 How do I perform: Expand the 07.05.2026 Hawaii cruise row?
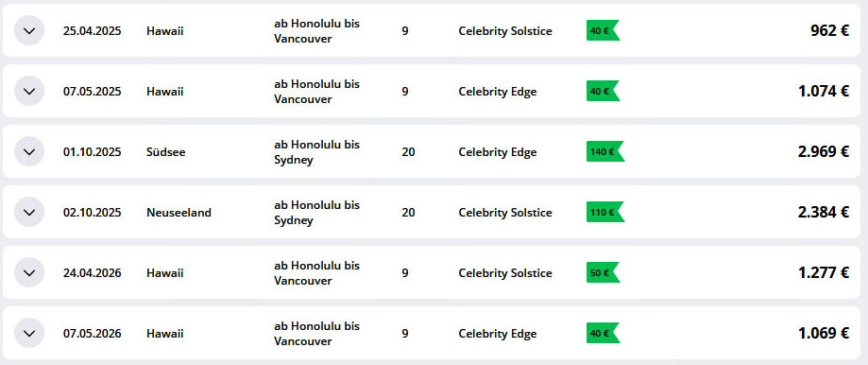coord(29,333)
